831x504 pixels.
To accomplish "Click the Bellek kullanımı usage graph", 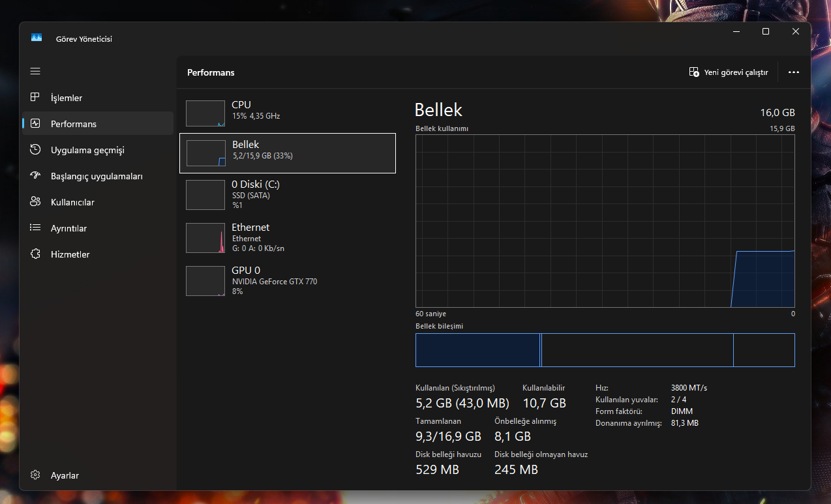I will (x=605, y=221).
